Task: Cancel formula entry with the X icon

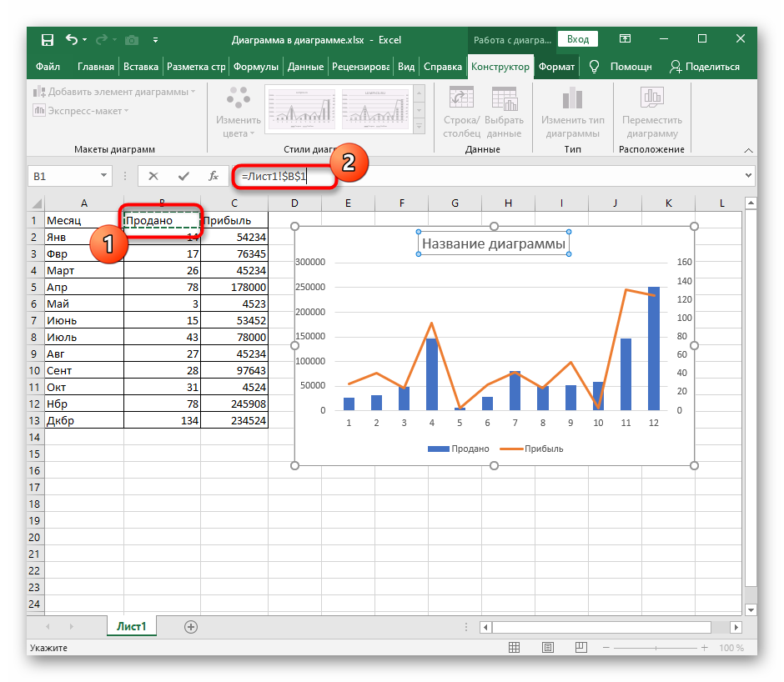Action: (x=153, y=176)
